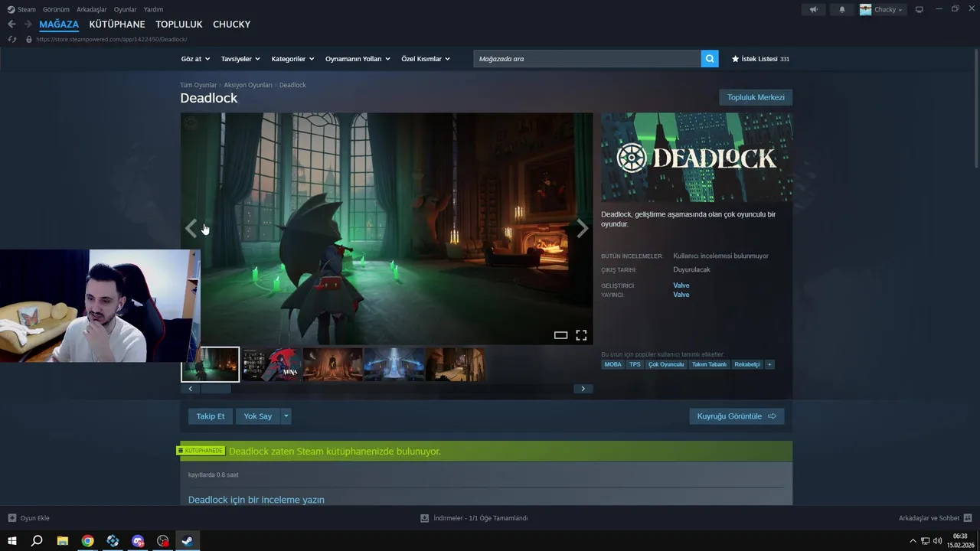Open the Oyunlar menu

coord(125,9)
